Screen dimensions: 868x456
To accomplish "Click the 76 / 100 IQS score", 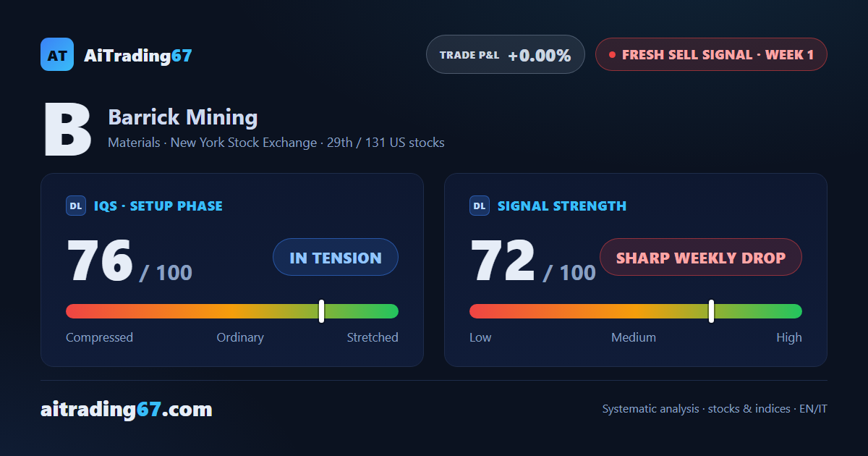I will tap(129, 261).
